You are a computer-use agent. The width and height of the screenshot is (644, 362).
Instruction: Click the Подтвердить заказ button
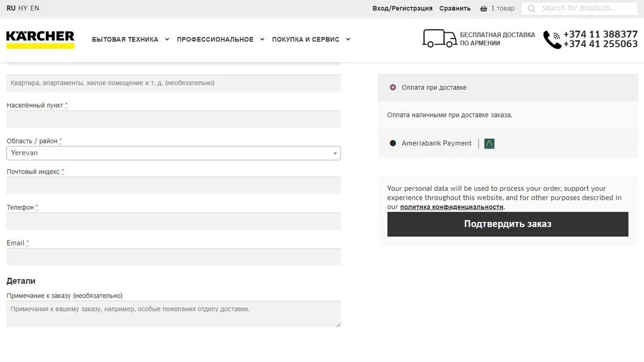click(507, 224)
